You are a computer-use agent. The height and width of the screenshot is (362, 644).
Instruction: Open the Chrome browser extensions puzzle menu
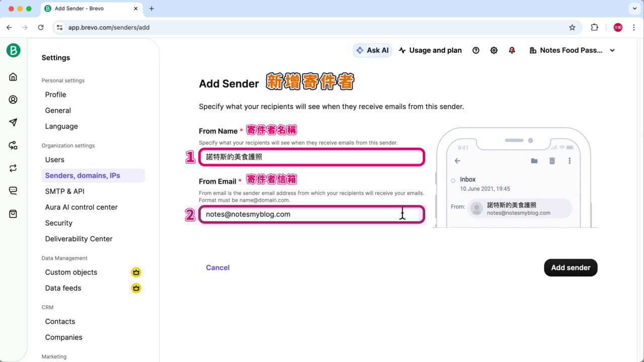pos(594,28)
